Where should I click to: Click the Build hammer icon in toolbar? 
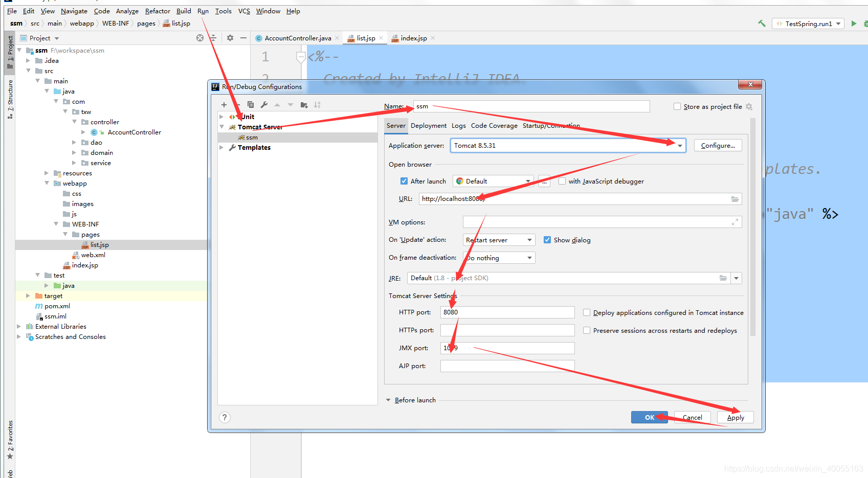762,24
